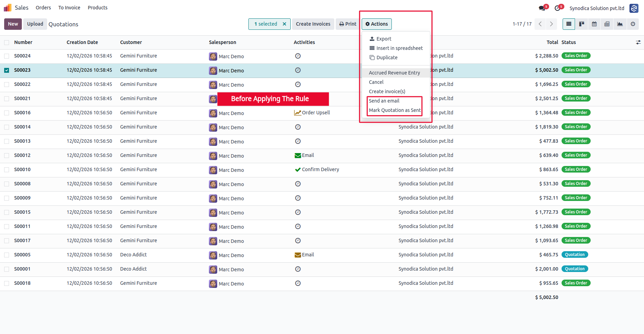Open the Calendar view icon

(594, 24)
